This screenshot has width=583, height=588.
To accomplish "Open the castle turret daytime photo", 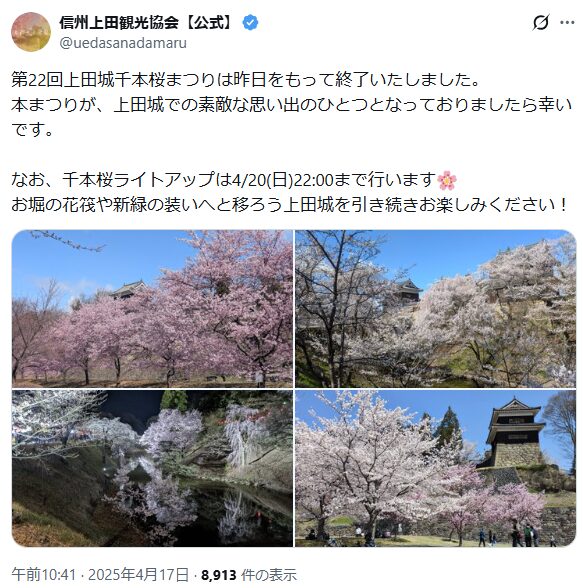I will [x=435, y=468].
